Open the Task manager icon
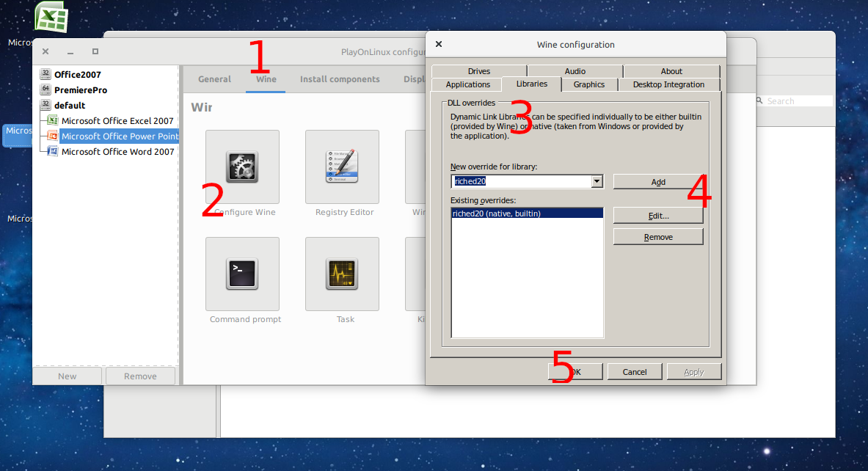The image size is (868, 471). coord(342,274)
